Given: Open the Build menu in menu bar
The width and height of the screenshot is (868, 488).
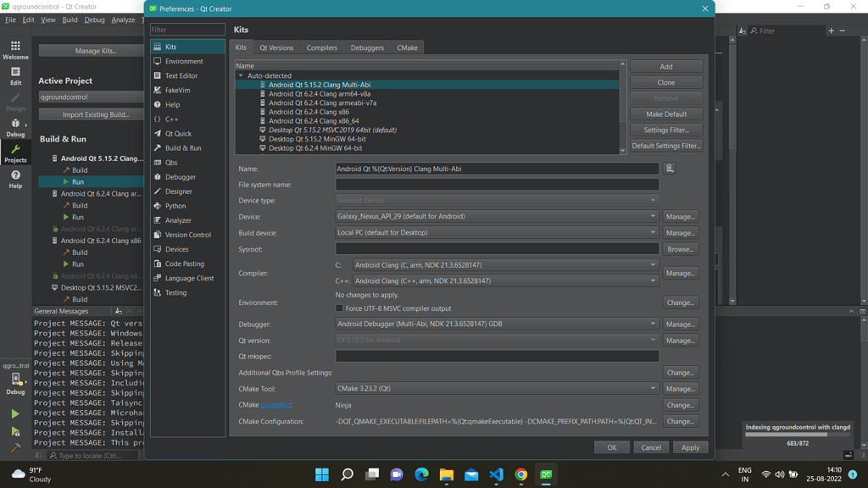Looking at the screenshot, I should click(x=70, y=19).
